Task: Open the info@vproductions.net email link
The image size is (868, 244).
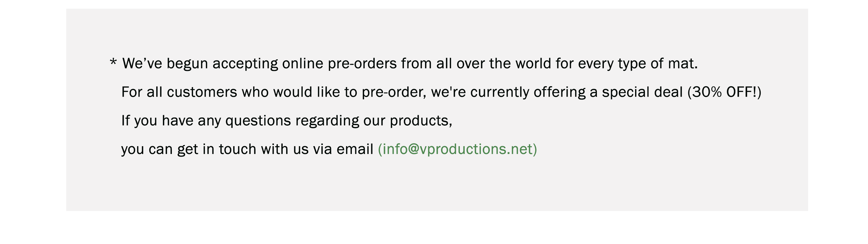Action: click(x=457, y=149)
